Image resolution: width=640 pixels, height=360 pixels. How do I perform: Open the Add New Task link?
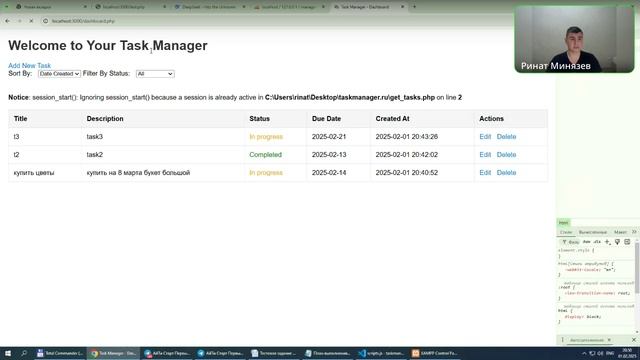pyautogui.click(x=29, y=65)
